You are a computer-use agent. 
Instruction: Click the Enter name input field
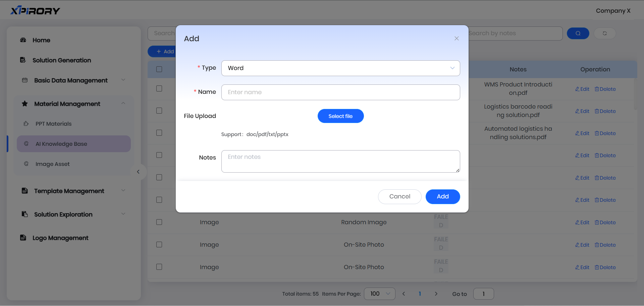340,92
